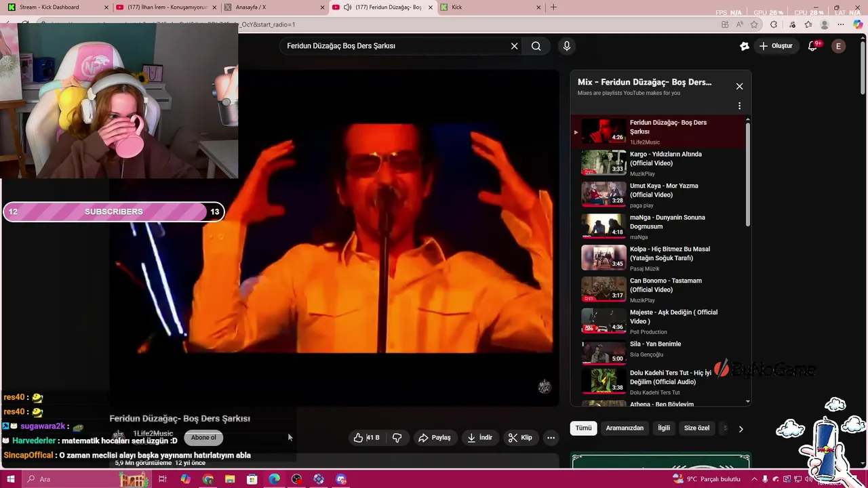Select the Tümü filter chip

(x=584, y=428)
